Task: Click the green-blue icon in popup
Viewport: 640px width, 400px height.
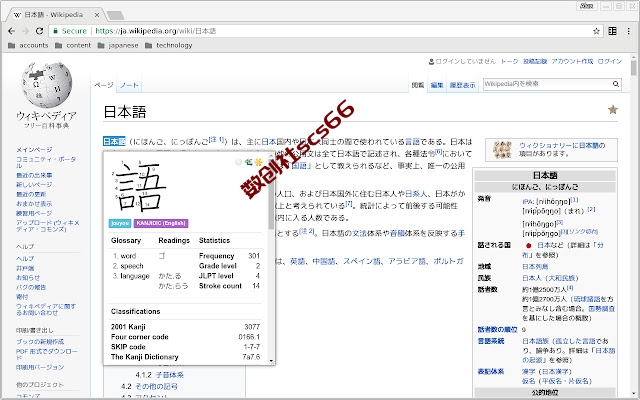Action: [x=248, y=162]
